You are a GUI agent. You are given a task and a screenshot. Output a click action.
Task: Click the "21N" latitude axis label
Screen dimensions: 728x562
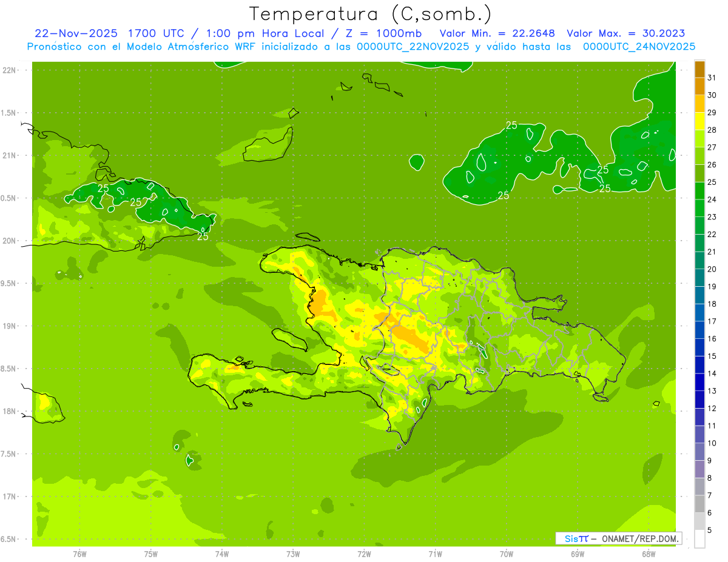(9, 155)
